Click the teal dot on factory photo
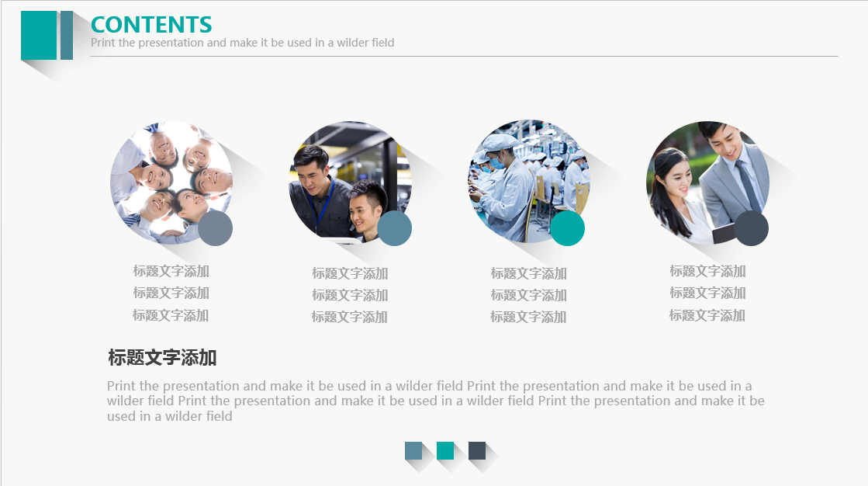 (567, 228)
